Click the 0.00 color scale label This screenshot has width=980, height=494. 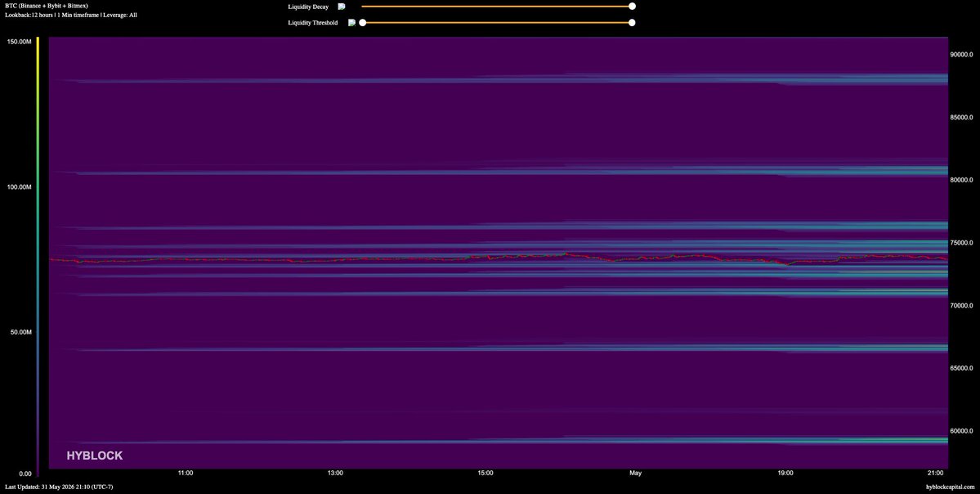25,474
